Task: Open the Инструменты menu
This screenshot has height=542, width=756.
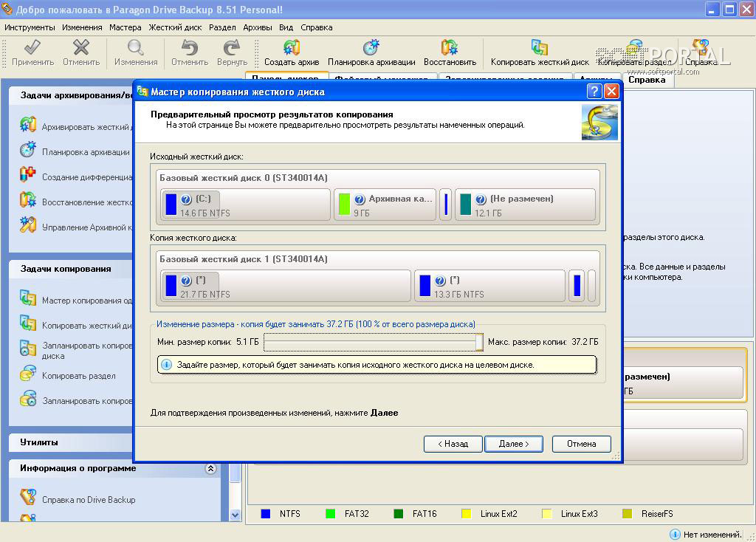Action: (x=30, y=27)
